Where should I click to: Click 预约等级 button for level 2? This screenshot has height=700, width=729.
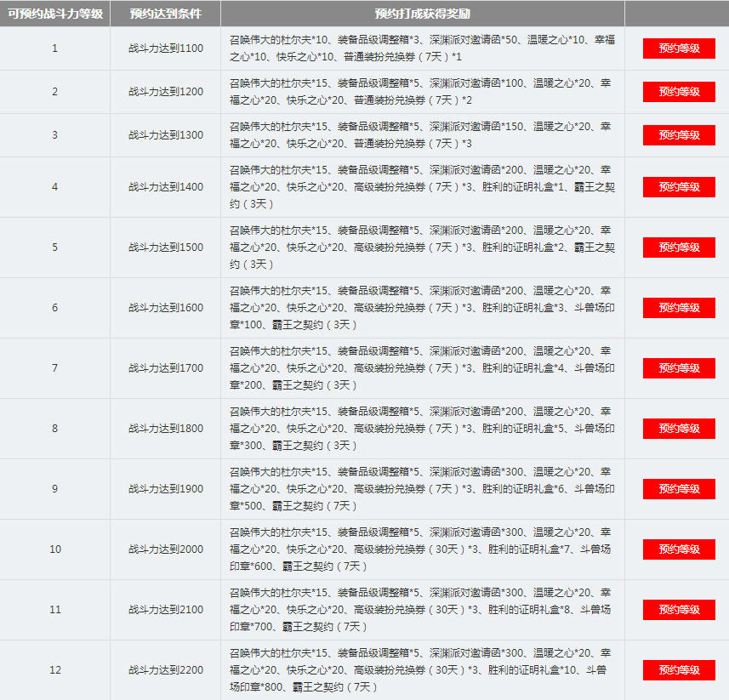[678, 90]
